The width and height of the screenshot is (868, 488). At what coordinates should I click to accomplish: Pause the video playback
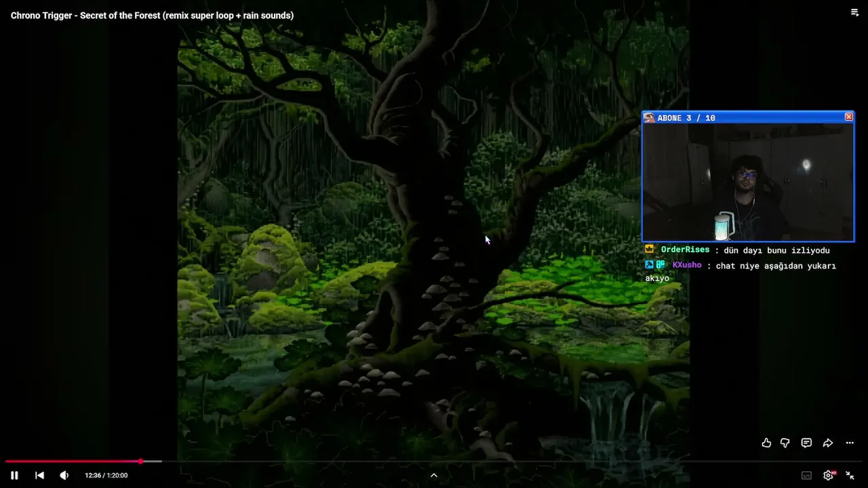(14, 475)
